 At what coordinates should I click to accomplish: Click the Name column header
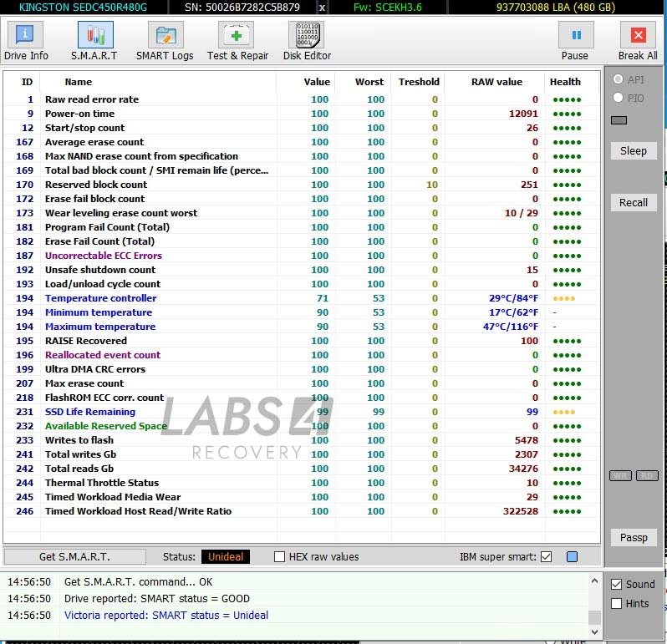pos(79,82)
